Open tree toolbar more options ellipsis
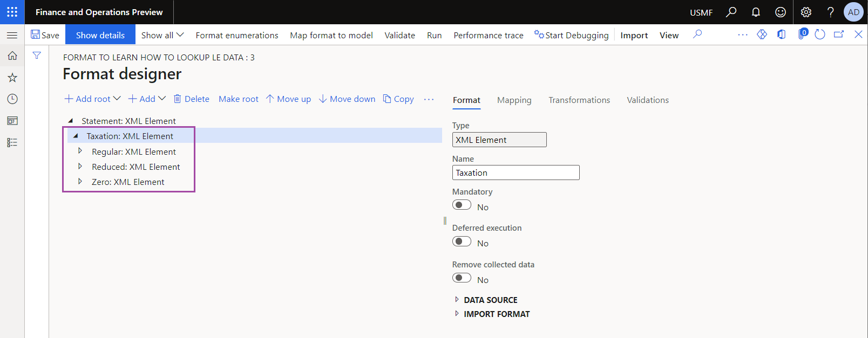Viewport: 868px width, 338px height. [x=429, y=99]
